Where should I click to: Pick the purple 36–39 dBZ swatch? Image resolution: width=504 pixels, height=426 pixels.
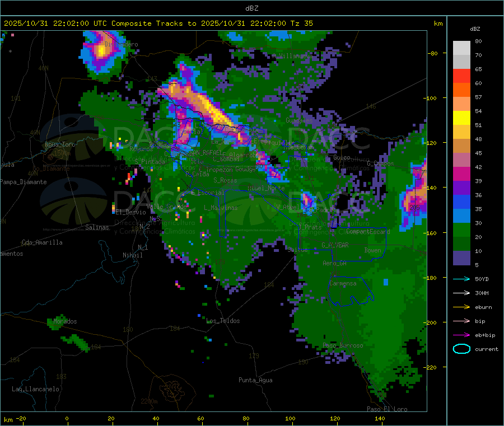click(x=461, y=188)
